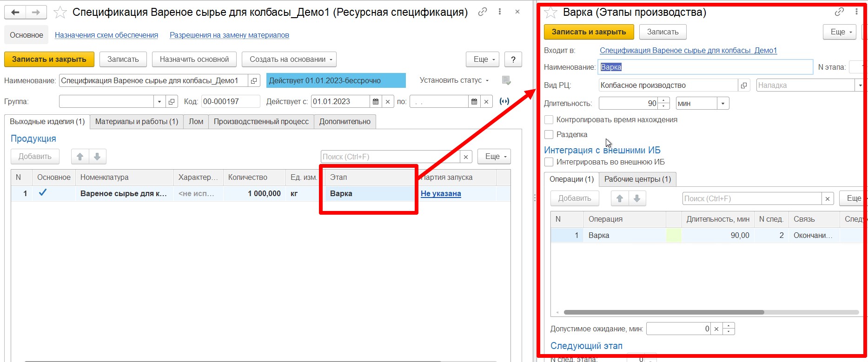
Task: Move operation row down in Операции table
Action: [x=637, y=198]
